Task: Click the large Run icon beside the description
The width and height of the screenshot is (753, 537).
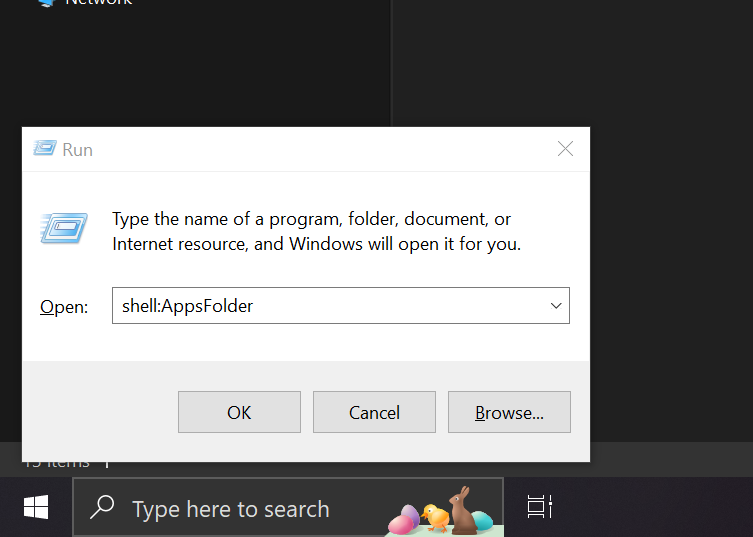Action: pyautogui.click(x=63, y=229)
